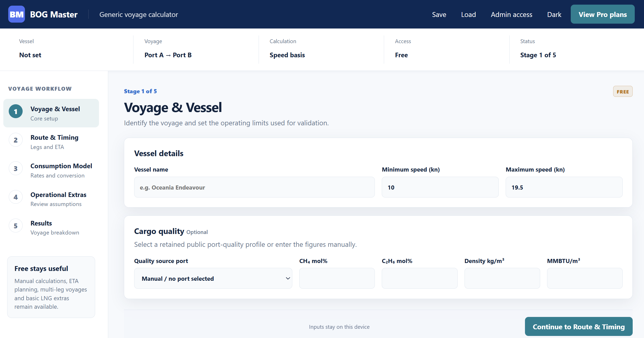Screen dimensions: 644x338
Task: Click 'Port A → Port B' voyage value
Action: pyautogui.click(x=168, y=55)
